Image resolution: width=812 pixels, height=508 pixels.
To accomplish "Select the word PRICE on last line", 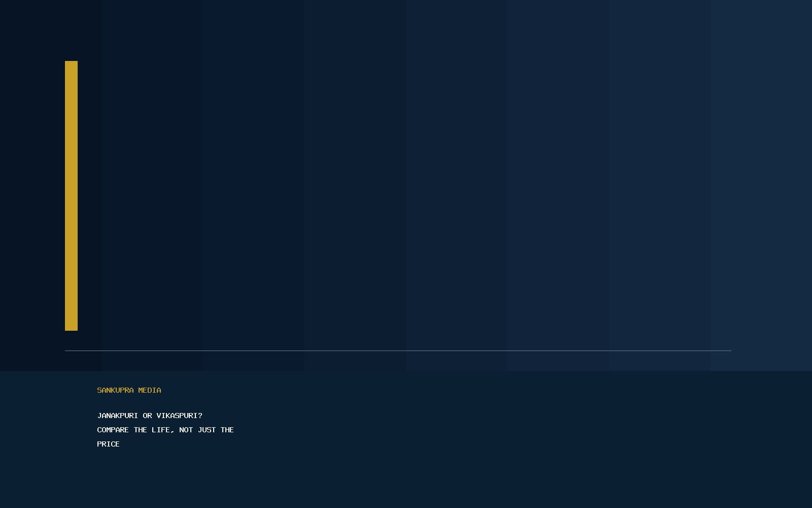I will click(108, 444).
